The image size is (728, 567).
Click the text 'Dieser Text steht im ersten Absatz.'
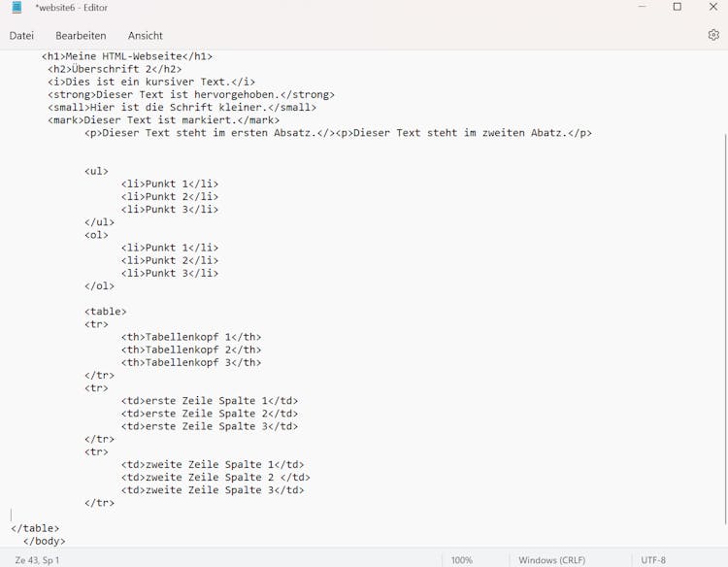(209, 133)
